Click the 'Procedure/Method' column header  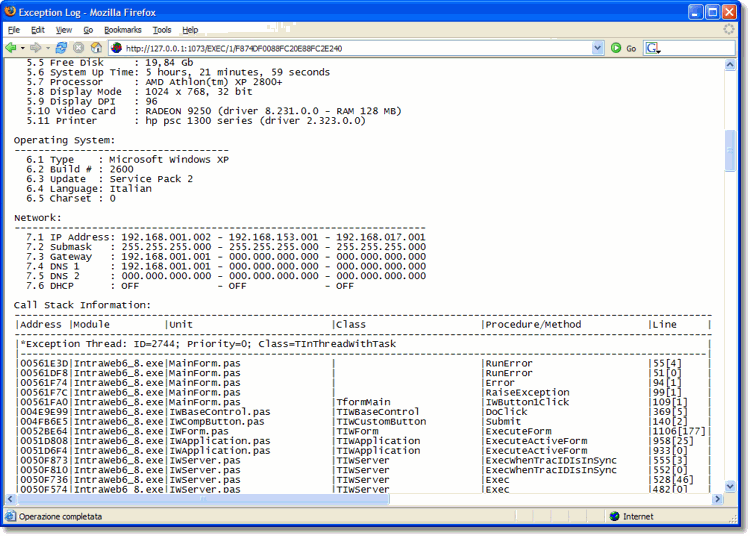coord(533,325)
